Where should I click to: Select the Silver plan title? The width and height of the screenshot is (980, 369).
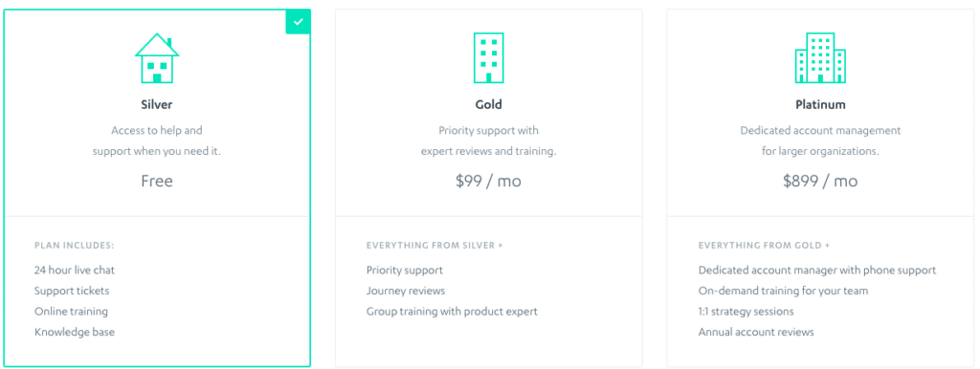[x=157, y=104]
